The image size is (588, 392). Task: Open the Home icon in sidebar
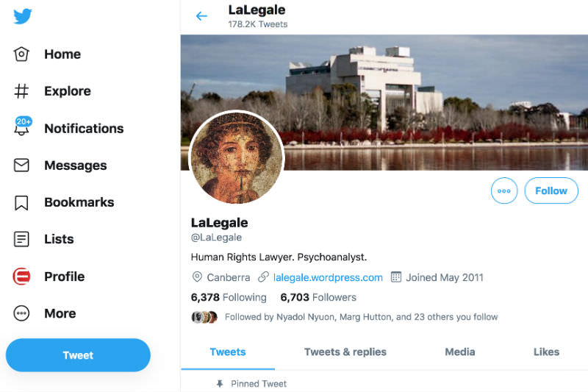(x=21, y=54)
